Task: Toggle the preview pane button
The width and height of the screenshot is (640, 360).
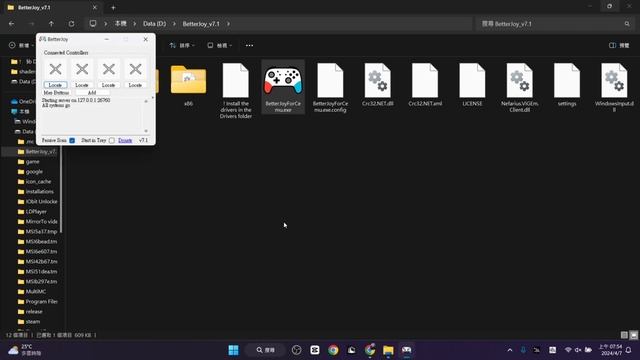Action: [619, 45]
